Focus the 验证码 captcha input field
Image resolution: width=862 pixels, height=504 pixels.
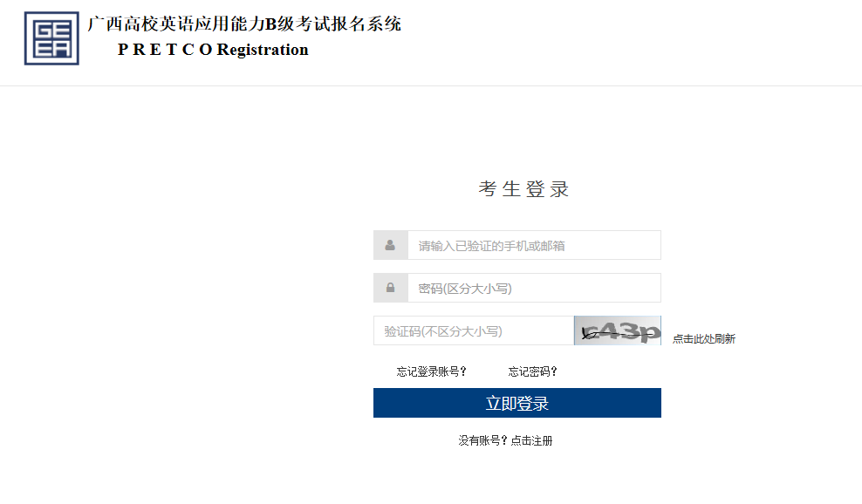pyautogui.click(x=473, y=330)
